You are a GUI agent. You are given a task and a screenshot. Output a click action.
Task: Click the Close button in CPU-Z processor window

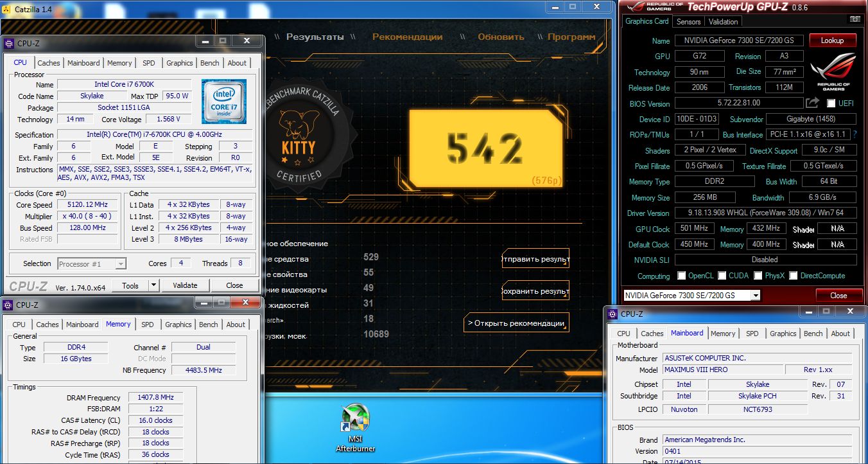[234, 285]
